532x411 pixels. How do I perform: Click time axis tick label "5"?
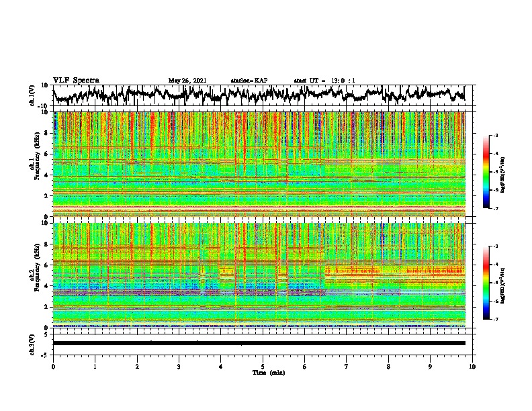[x=263, y=367]
